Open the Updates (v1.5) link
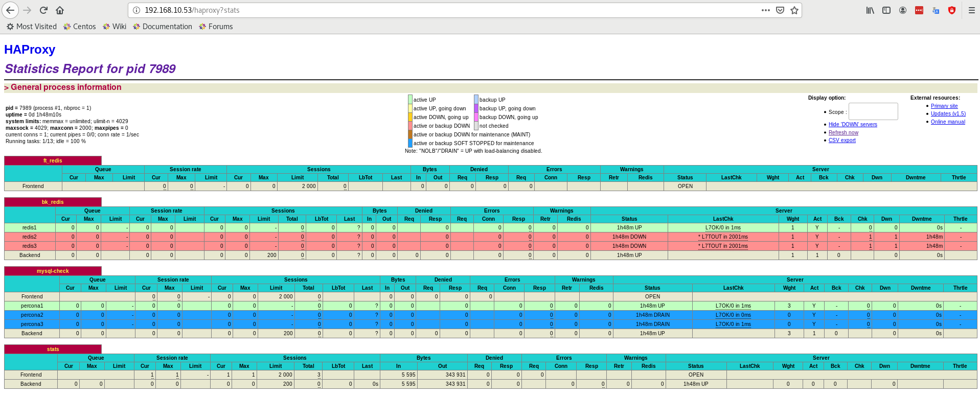Screen dimensions: 980x396 tap(948, 113)
